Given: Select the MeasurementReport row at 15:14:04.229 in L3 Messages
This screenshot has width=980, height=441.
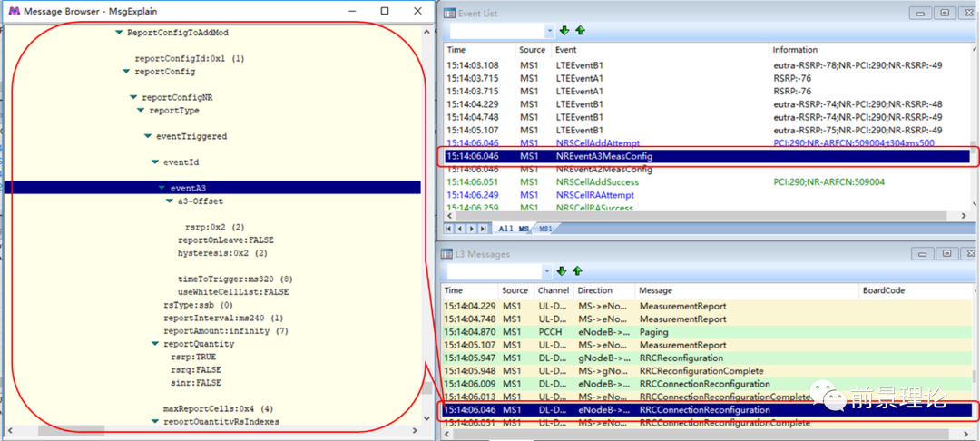Looking at the screenshot, I should [x=706, y=306].
